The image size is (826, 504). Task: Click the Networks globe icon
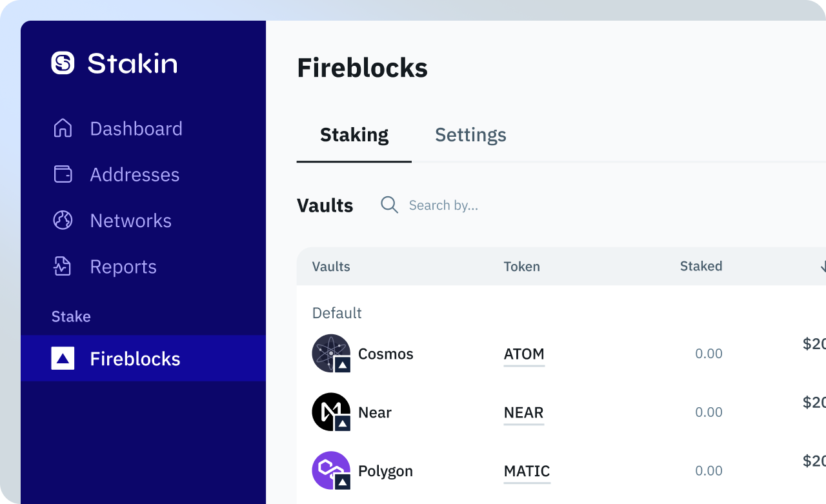(x=63, y=220)
